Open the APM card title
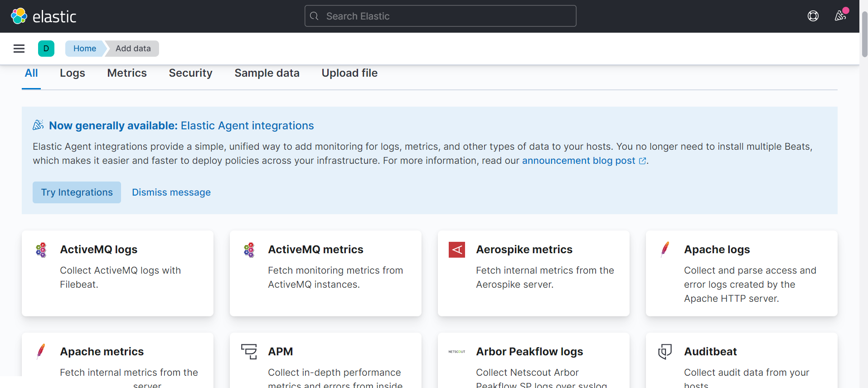This screenshot has width=868, height=388. 281,352
